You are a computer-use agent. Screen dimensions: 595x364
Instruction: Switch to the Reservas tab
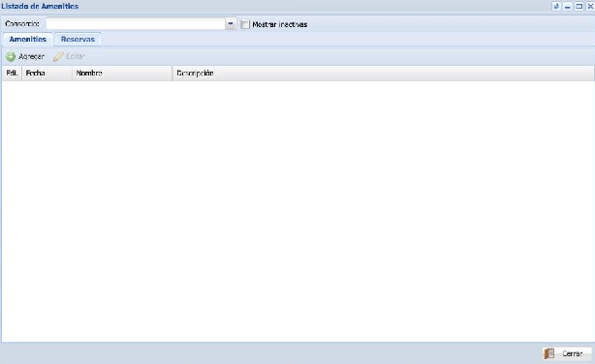78,40
